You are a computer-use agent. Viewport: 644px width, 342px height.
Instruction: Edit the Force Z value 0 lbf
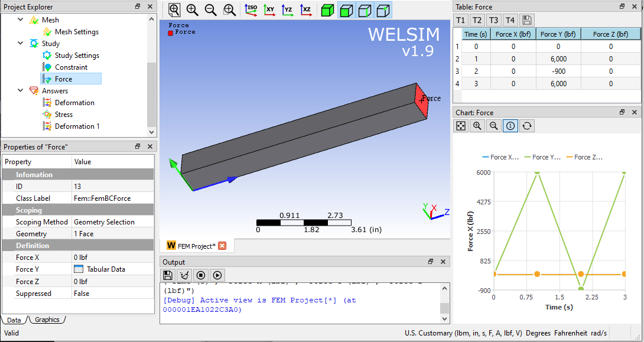click(x=113, y=282)
